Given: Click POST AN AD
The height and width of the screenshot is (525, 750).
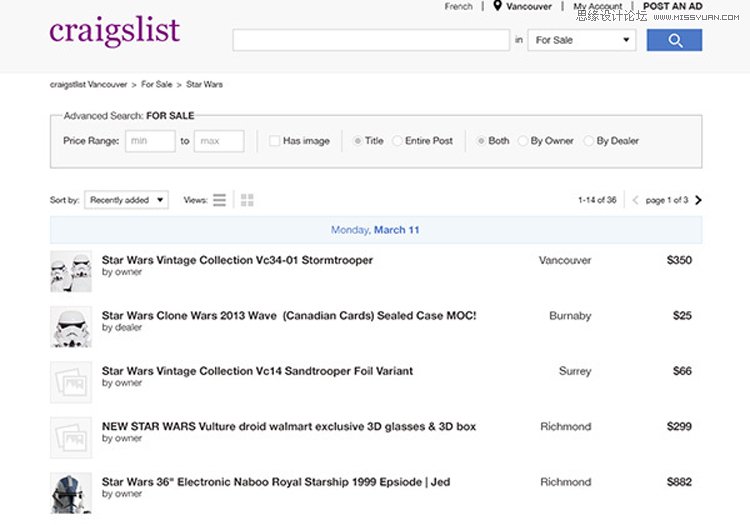Looking at the screenshot, I should 673,6.
